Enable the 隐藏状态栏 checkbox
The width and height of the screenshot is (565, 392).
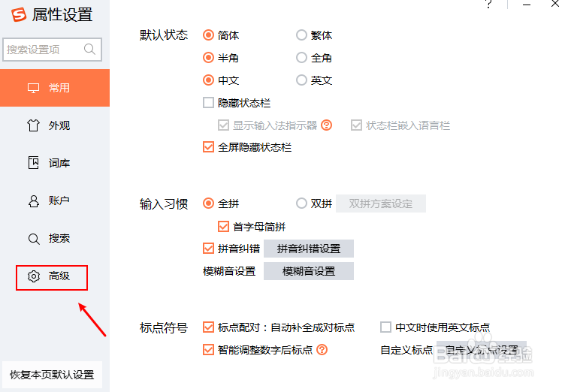(208, 103)
